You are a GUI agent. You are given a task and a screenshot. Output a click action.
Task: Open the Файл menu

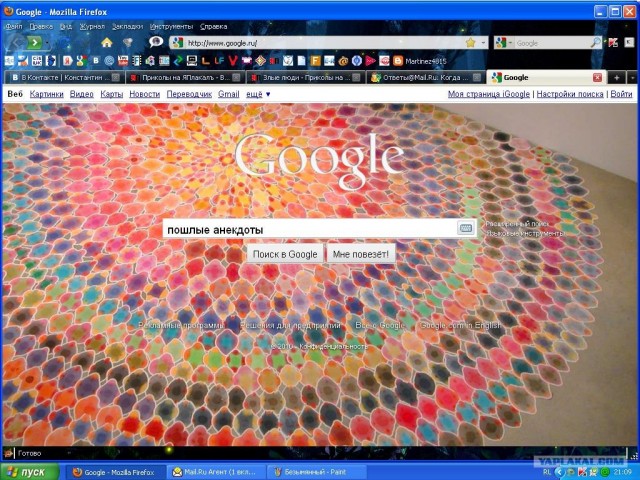click(14, 27)
